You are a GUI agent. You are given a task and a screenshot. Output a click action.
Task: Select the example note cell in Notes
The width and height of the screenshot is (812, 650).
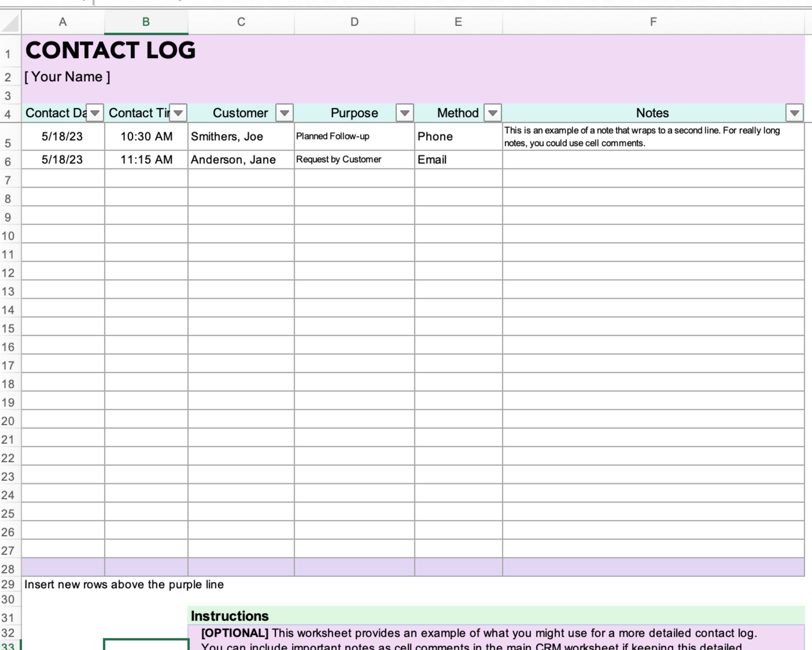[x=653, y=136]
